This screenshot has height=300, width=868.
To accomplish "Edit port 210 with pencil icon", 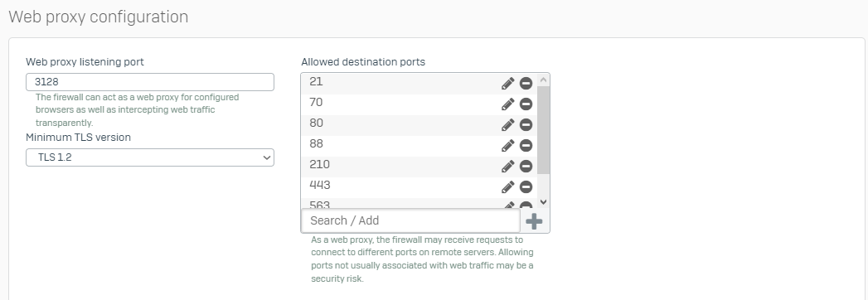I will [507, 167].
